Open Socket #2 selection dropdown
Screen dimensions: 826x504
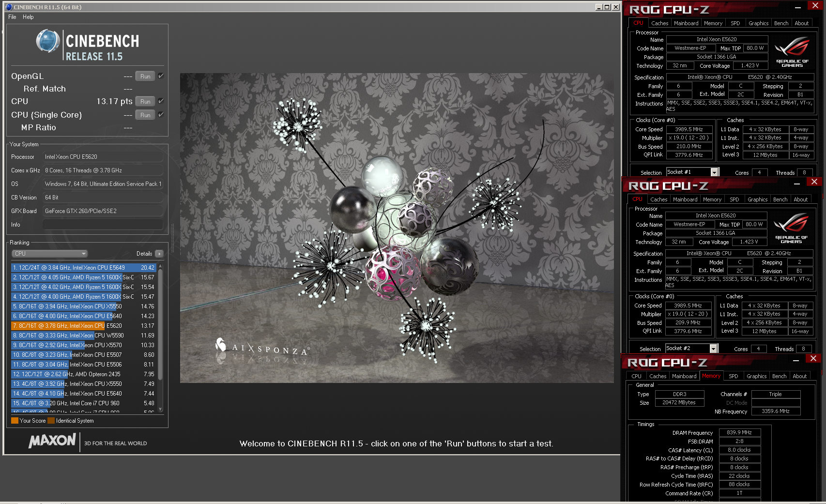click(x=691, y=349)
